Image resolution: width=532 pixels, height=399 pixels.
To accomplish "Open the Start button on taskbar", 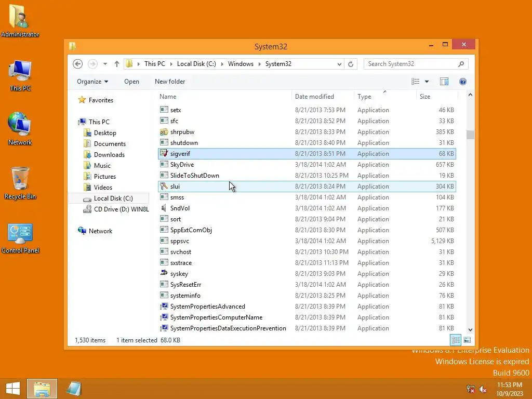I will coord(13,389).
